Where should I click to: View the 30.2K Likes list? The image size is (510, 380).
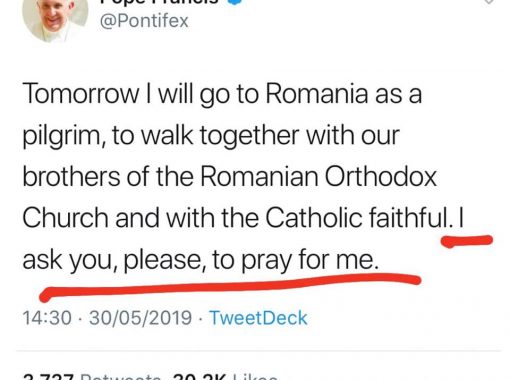tap(225, 377)
